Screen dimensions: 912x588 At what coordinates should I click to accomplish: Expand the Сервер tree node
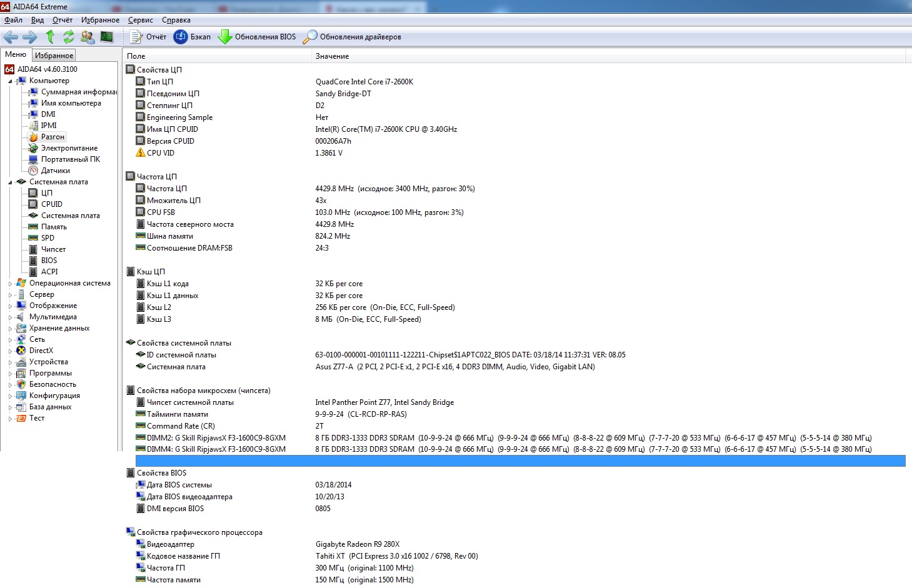[x=10, y=295]
